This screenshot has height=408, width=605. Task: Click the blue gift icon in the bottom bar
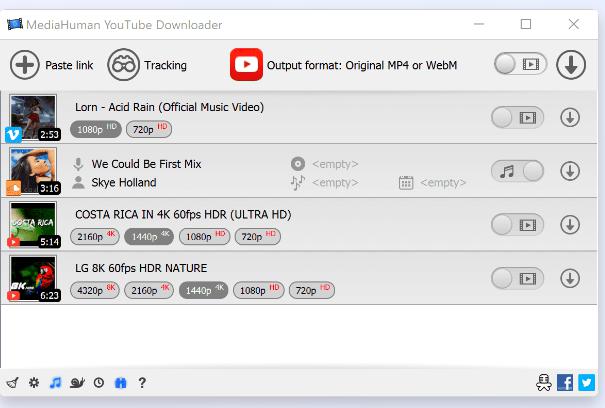click(121, 383)
